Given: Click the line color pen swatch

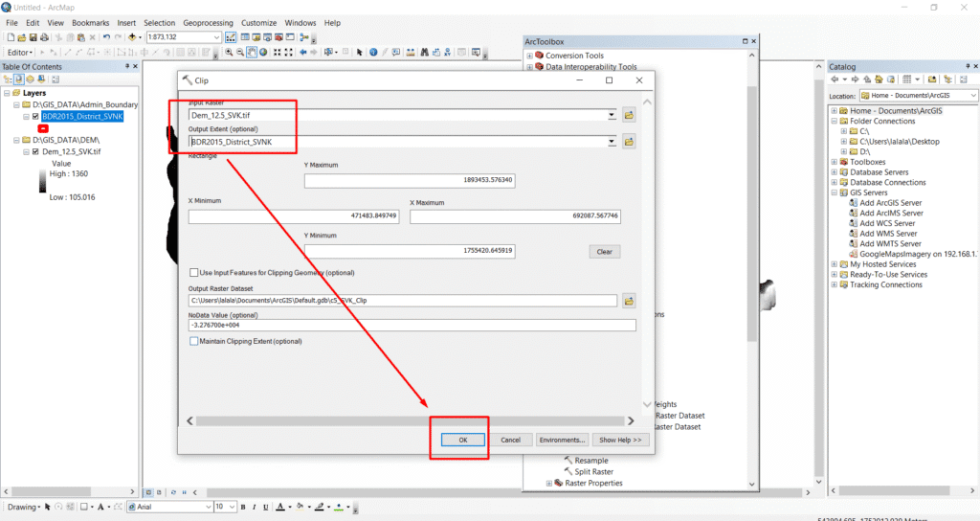Looking at the screenshot, I should [320, 507].
